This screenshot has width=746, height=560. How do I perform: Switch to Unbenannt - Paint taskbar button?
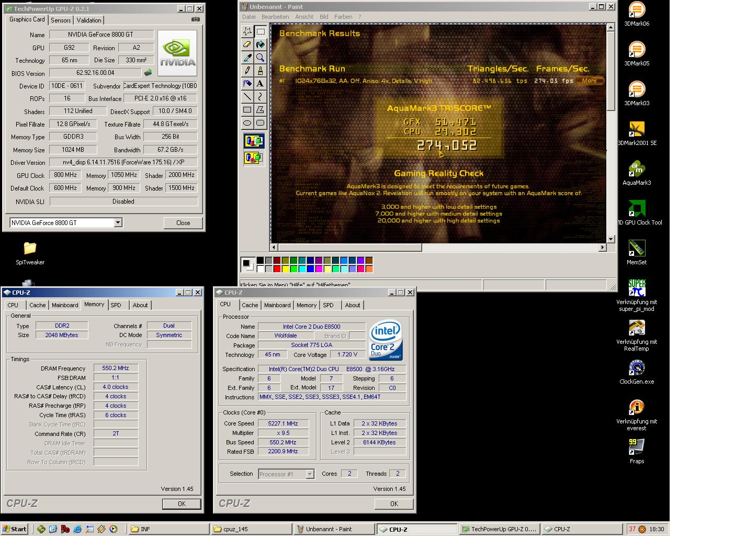click(x=334, y=529)
